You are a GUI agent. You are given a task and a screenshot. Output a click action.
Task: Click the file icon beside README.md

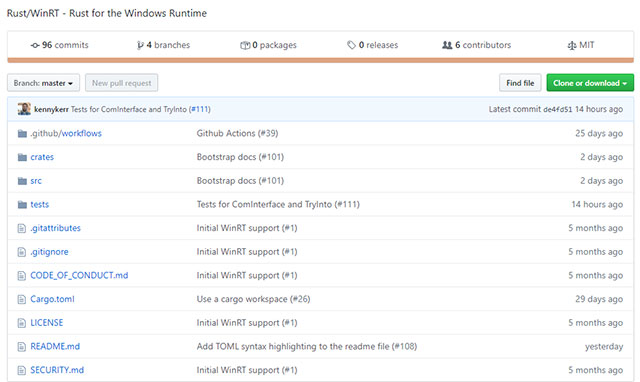point(22,346)
